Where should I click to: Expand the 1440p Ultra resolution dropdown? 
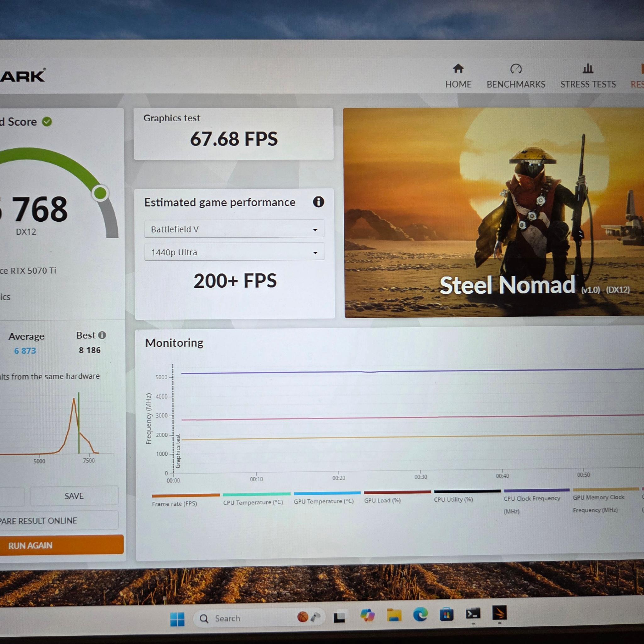point(234,252)
